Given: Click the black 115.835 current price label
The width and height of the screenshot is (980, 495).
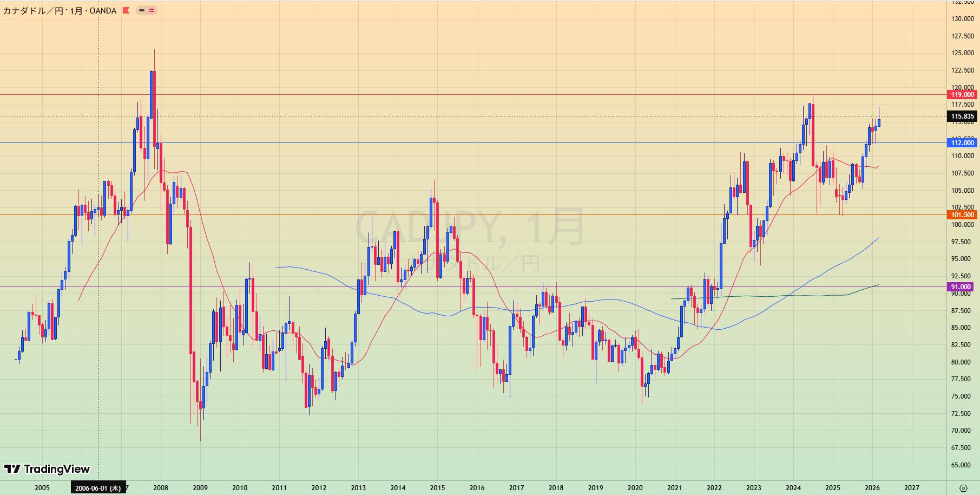Looking at the screenshot, I should pyautogui.click(x=962, y=116).
